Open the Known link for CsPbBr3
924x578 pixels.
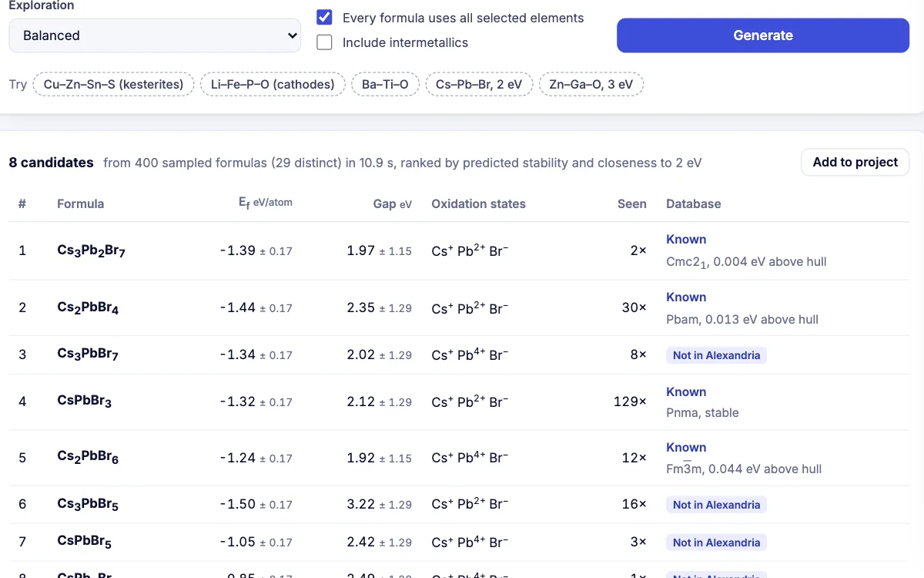point(686,392)
